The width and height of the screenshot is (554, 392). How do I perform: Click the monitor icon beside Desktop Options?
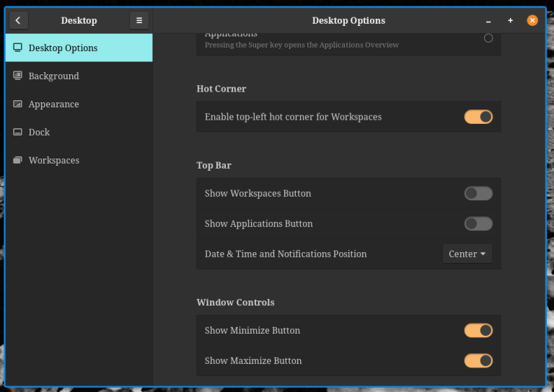(17, 48)
